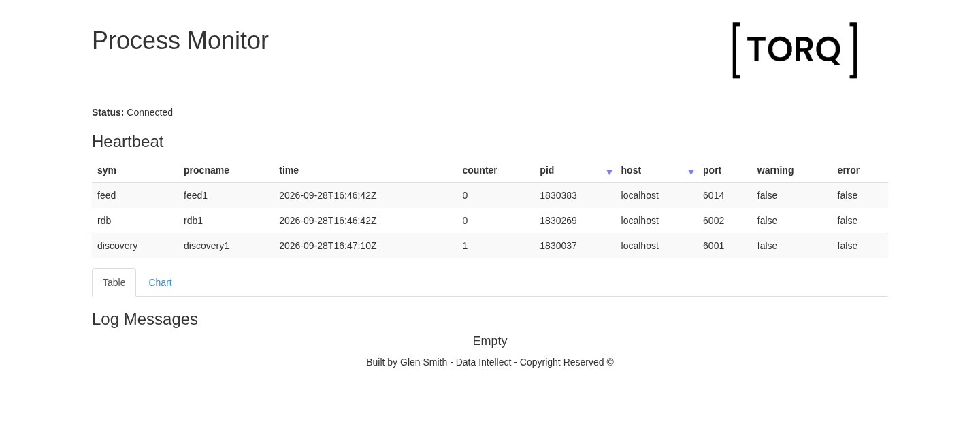Screen dimensions: 980x422
Task: Click port value 6014
Action: click(713, 195)
